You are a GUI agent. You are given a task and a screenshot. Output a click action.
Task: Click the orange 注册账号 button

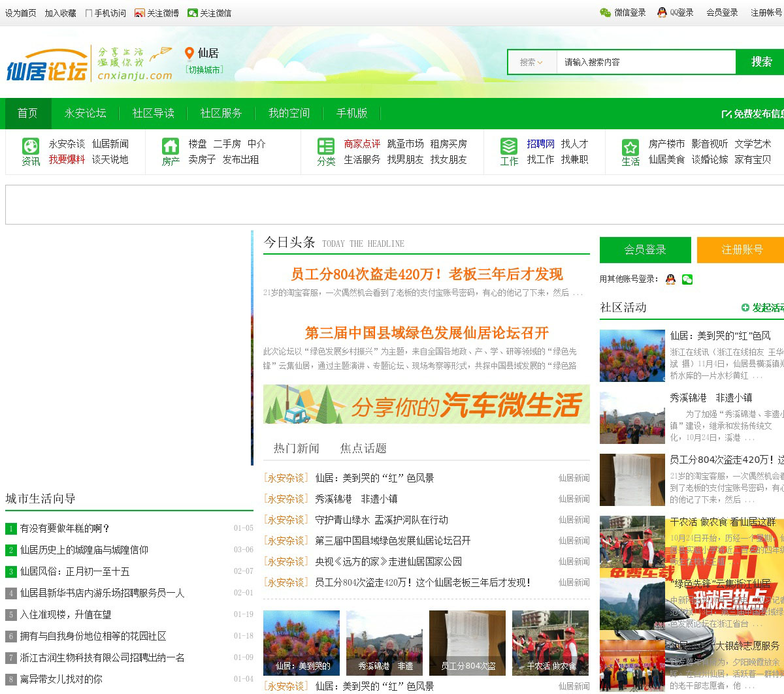point(742,249)
